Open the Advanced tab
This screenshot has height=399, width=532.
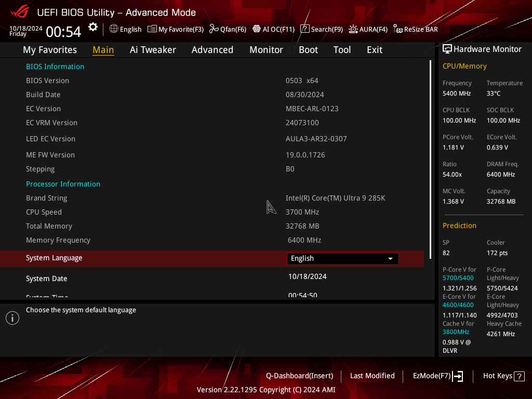(212, 50)
